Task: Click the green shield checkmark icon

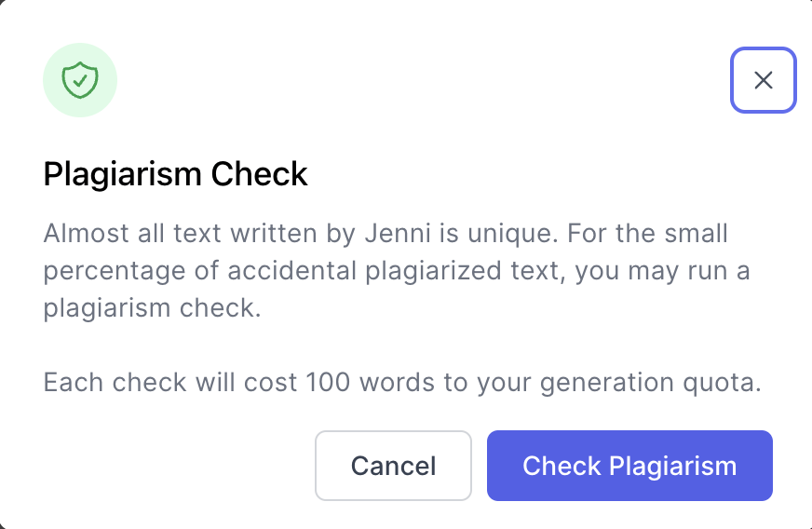Action: 80,80
